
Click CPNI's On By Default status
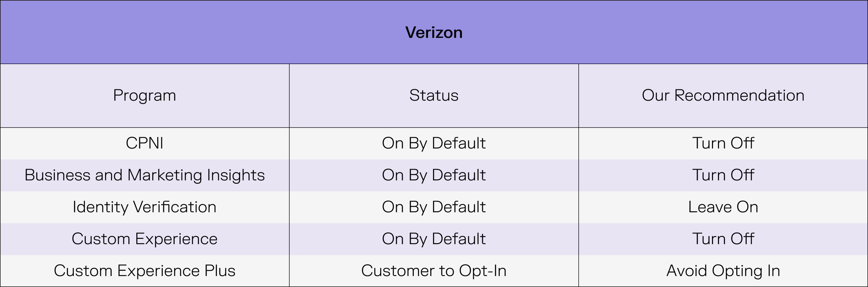tap(434, 143)
